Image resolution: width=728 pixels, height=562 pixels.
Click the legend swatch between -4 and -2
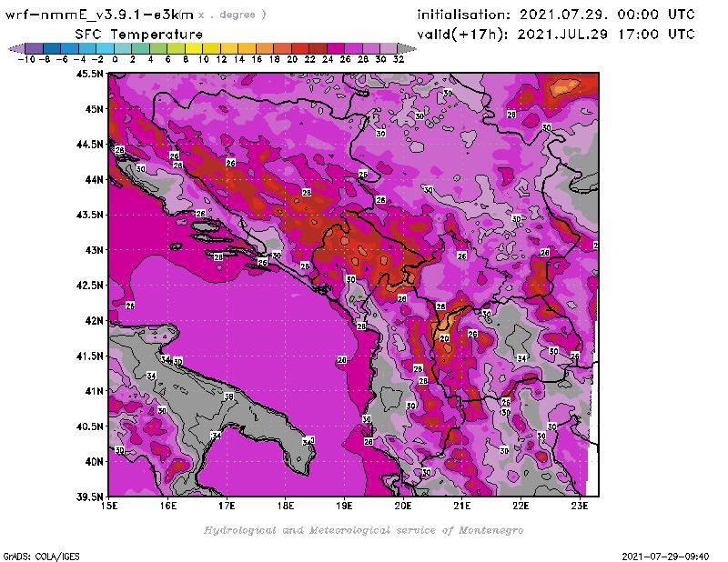tap(87, 48)
